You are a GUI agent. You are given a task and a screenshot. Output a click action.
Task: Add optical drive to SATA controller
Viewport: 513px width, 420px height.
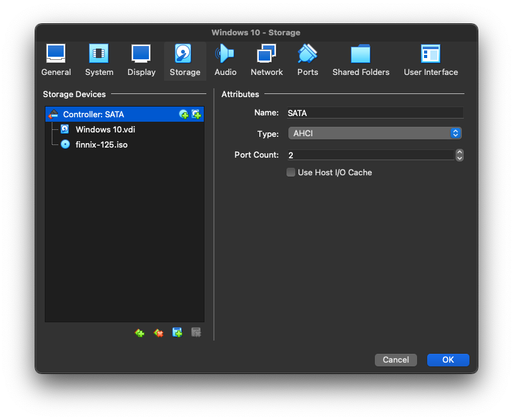point(184,114)
